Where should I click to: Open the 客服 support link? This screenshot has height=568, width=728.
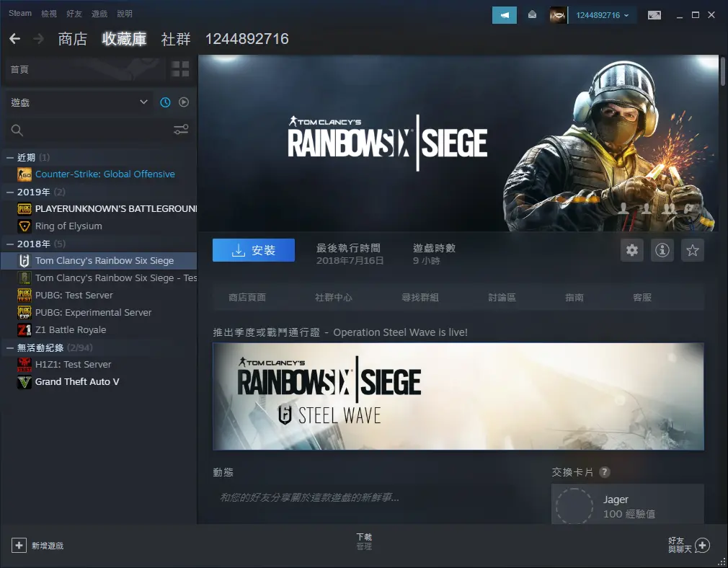point(642,297)
